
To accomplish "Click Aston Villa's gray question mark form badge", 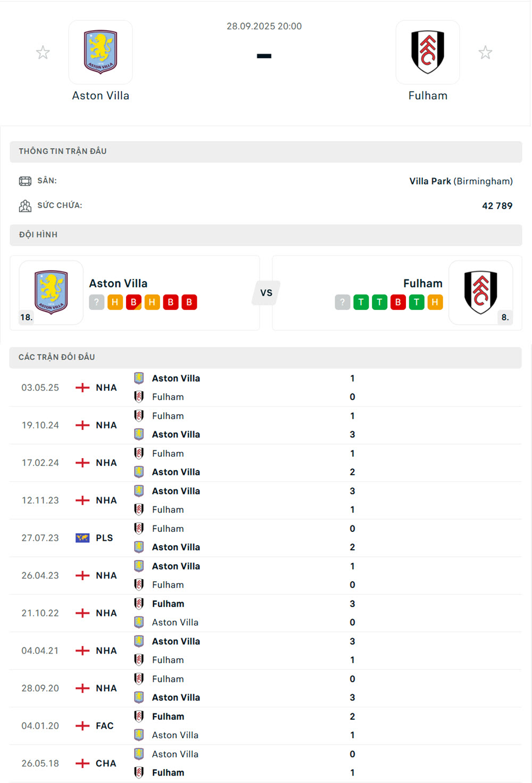I will point(96,302).
